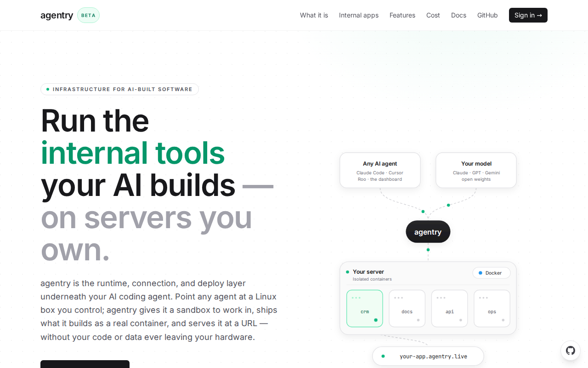Screen dimensions: 588x368
Task: Click the open weights text
Action: [x=476, y=179]
